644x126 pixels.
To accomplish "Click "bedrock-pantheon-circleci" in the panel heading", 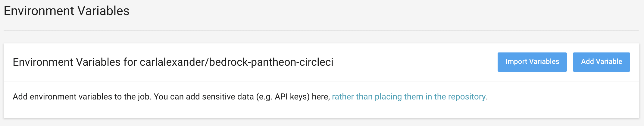I will coord(271,62).
